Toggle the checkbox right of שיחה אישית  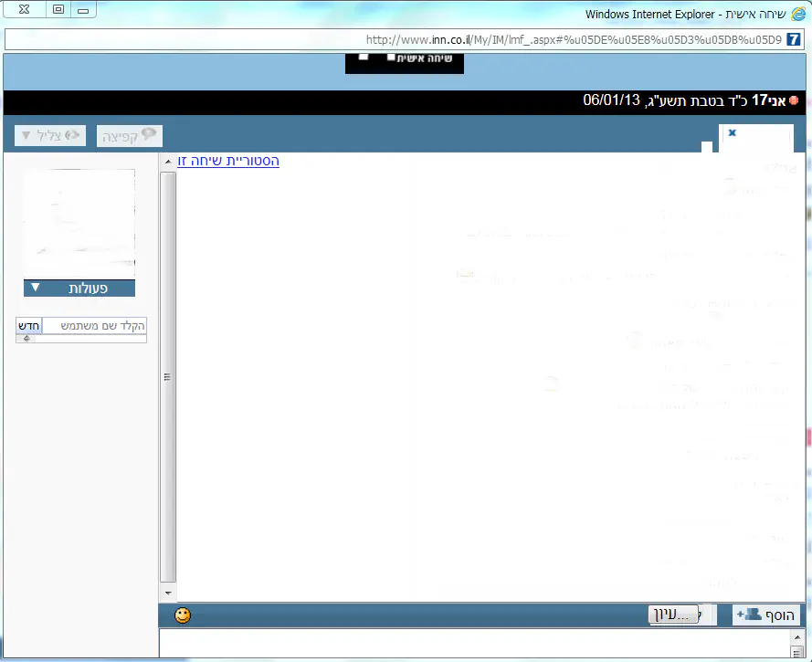[391, 58]
